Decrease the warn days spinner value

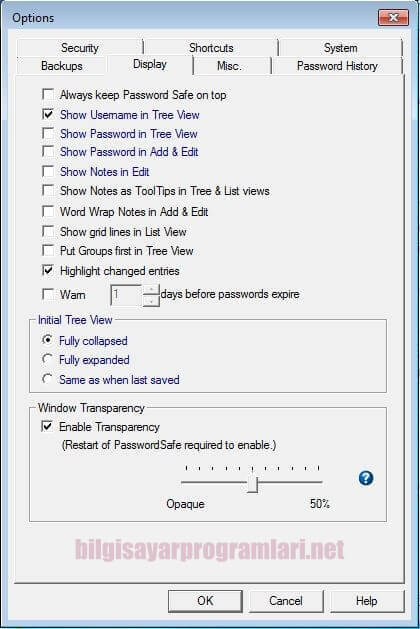(151, 300)
